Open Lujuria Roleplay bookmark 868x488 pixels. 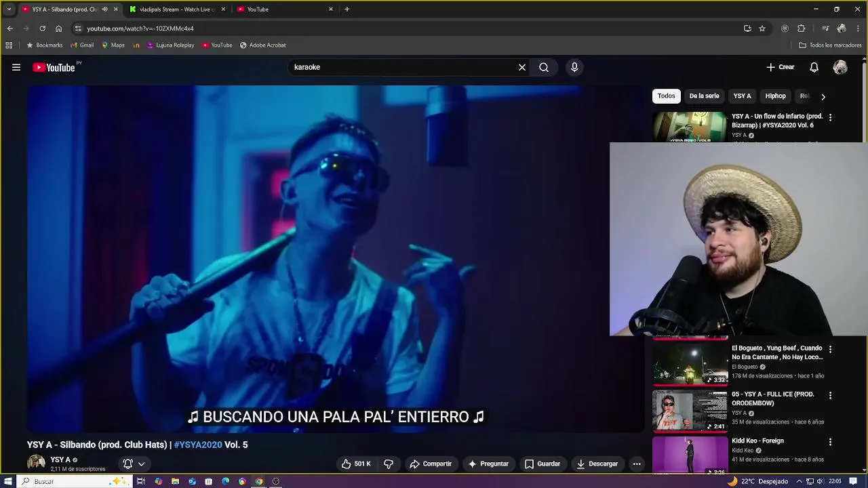pyautogui.click(x=170, y=45)
